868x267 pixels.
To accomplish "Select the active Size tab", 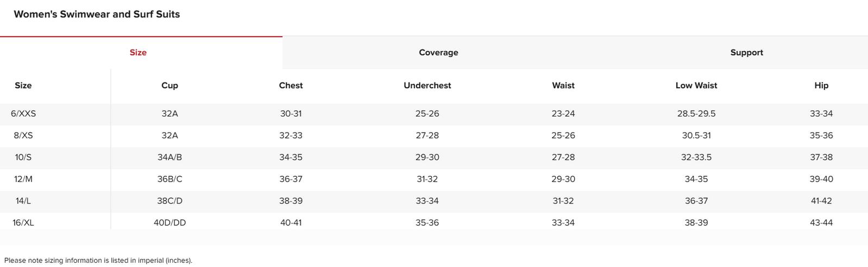I will [x=138, y=53].
